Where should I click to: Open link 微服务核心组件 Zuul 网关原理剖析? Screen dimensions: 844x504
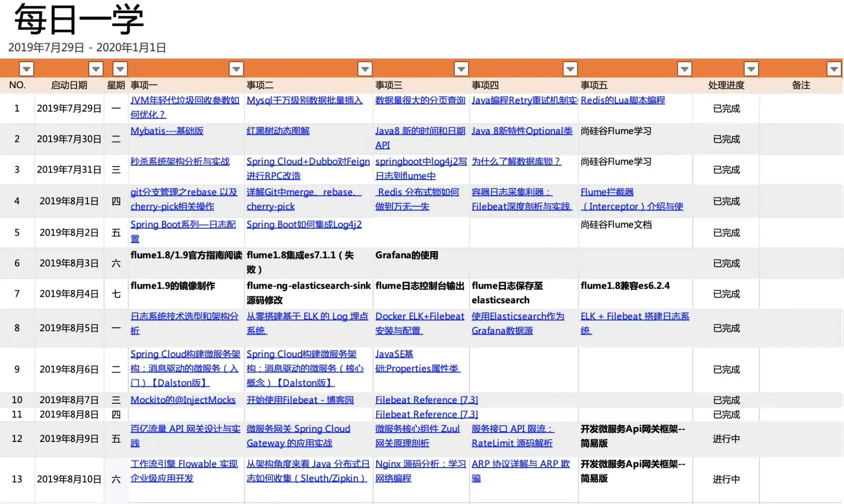click(x=417, y=436)
